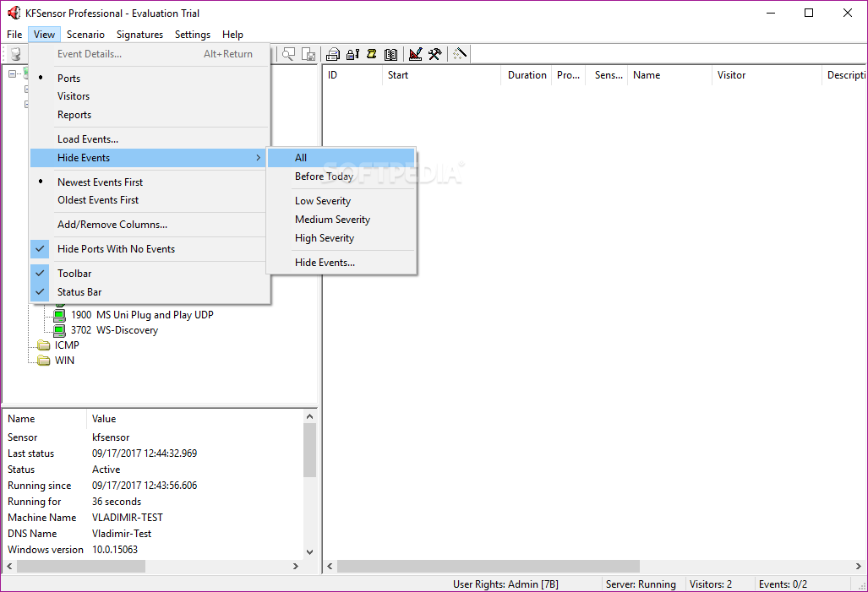
Task: Click the magnifier find-events toolbar icon
Action: [x=288, y=54]
